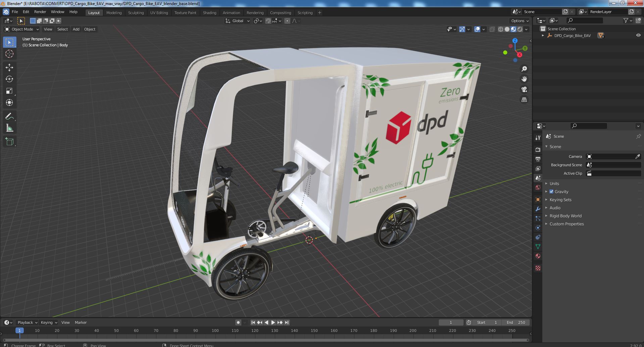Open the Playback dropdown in timeline
Image resolution: width=644 pixels, height=347 pixels.
click(x=27, y=322)
